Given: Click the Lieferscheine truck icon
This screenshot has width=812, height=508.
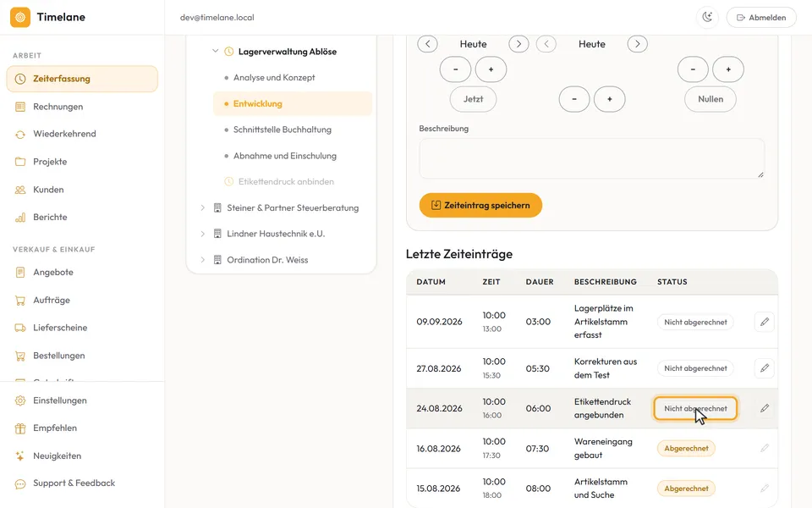Looking at the screenshot, I should (x=20, y=328).
